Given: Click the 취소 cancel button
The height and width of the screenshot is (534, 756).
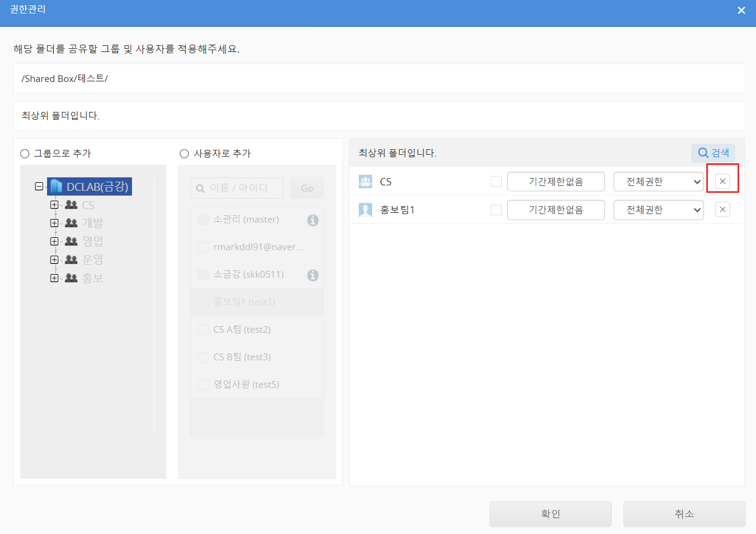Looking at the screenshot, I should 684,514.
